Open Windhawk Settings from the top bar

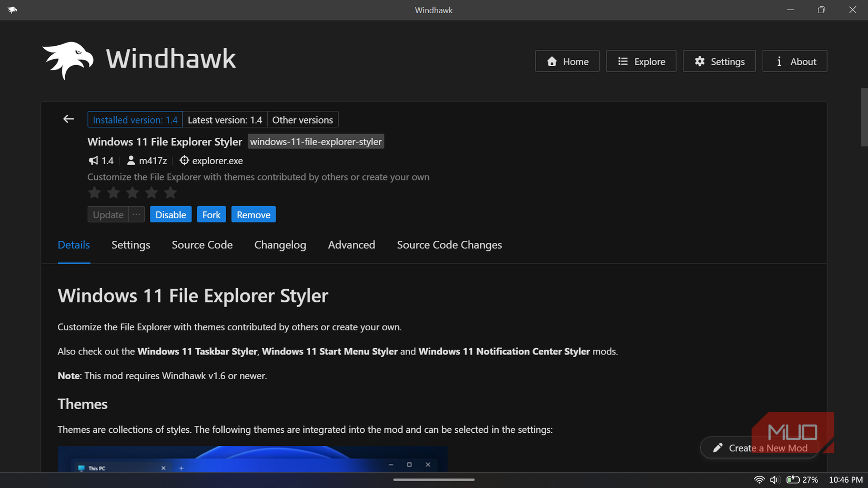(x=719, y=62)
